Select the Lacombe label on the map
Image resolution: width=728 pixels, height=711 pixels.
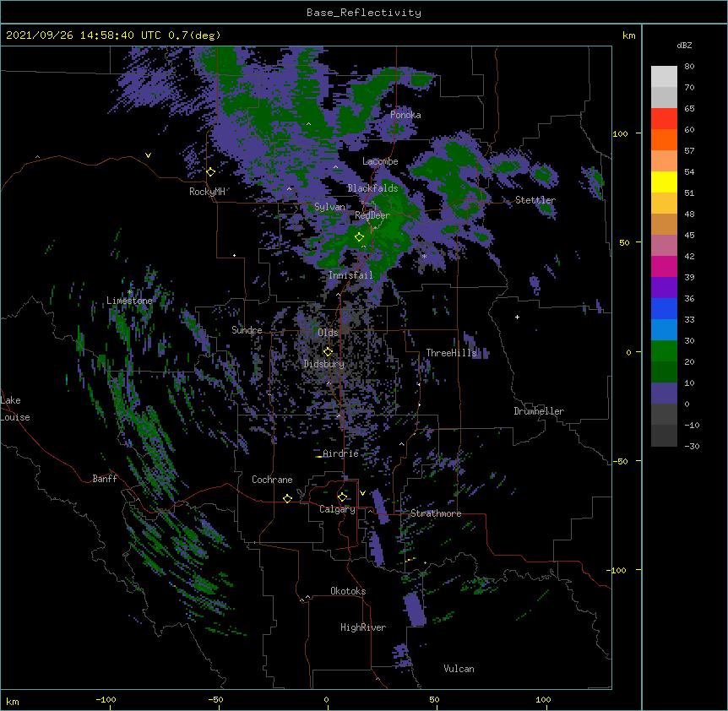click(x=380, y=161)
